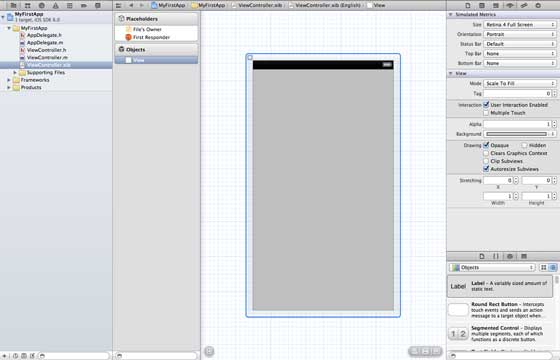Toggle the Autoresize Subviews checkbox

(x=486, y=169)
